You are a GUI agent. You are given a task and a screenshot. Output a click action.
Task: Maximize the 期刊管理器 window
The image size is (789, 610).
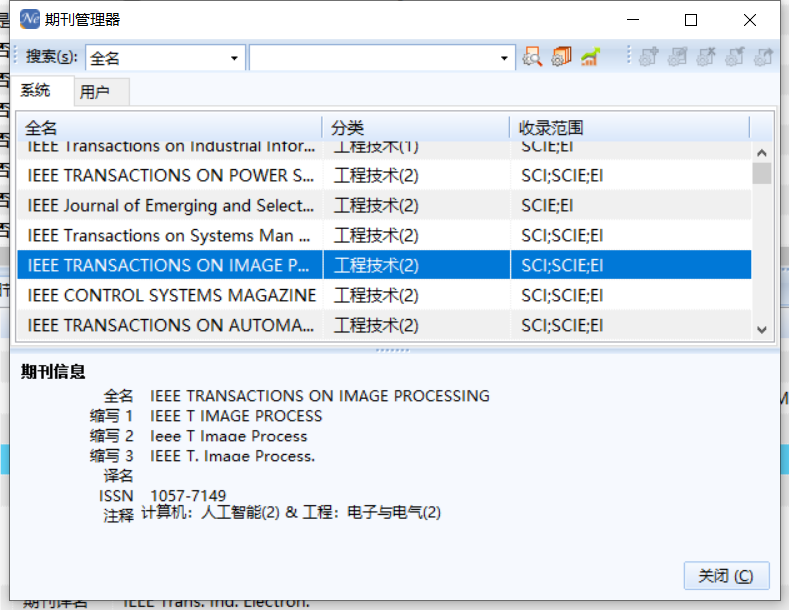coord(691,20)
